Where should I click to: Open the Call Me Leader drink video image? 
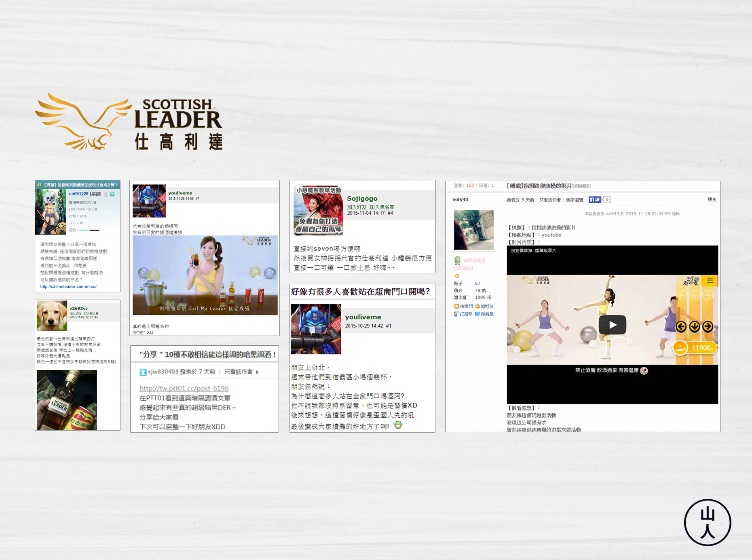point(205,275)
